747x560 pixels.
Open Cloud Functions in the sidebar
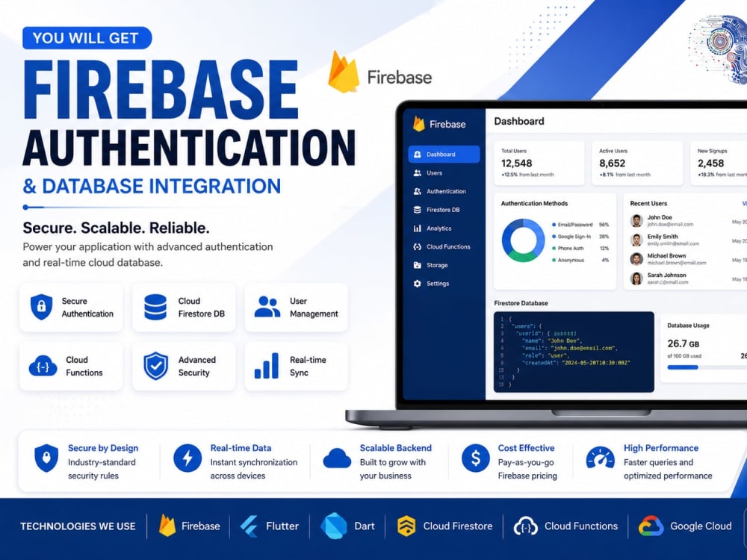(x=441, y=246)
